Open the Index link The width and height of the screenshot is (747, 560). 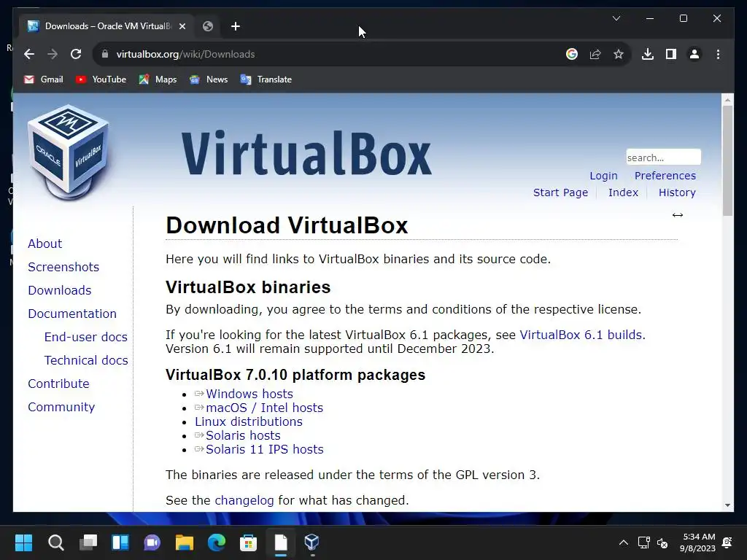(x=623, y=192)
